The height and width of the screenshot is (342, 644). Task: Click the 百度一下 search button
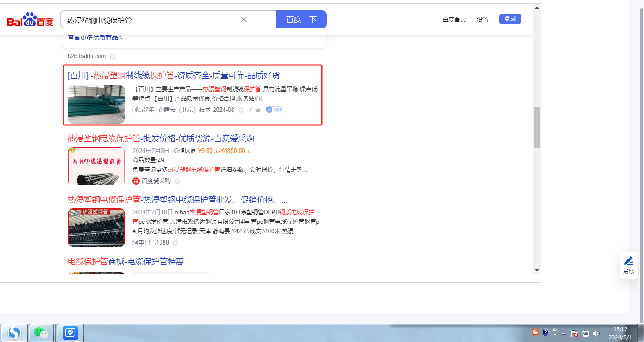[x=301, y=19]
